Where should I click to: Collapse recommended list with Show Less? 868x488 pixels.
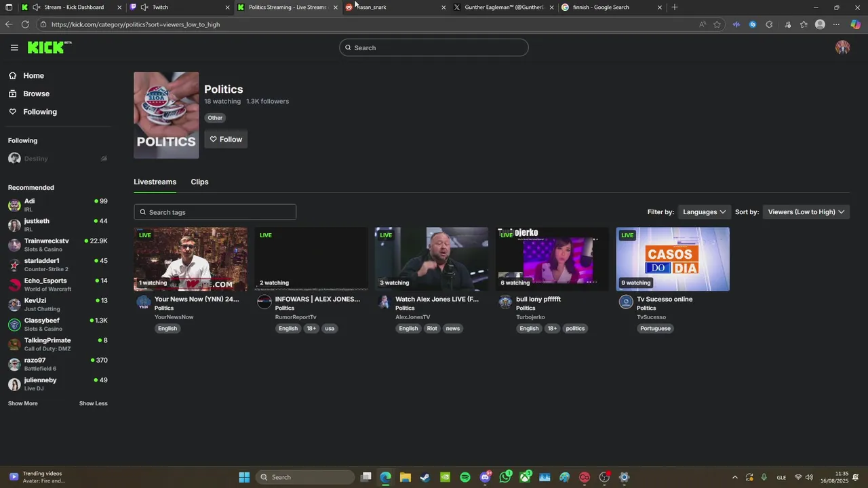tap(93, 403)
